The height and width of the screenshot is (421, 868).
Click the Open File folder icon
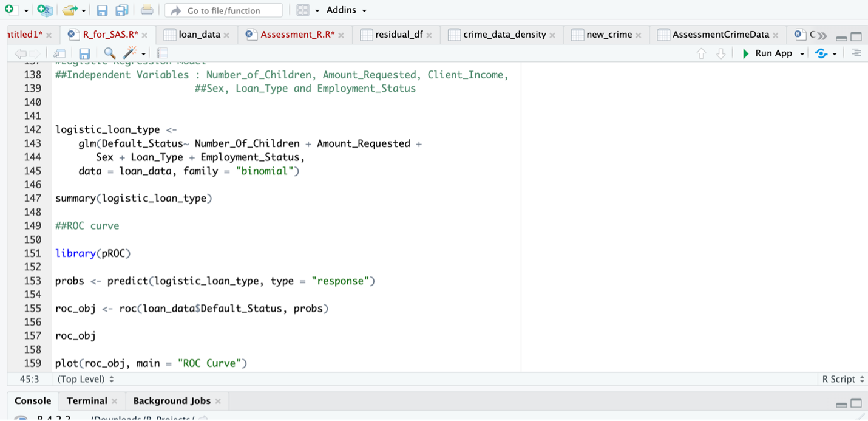tap(70, 10)
